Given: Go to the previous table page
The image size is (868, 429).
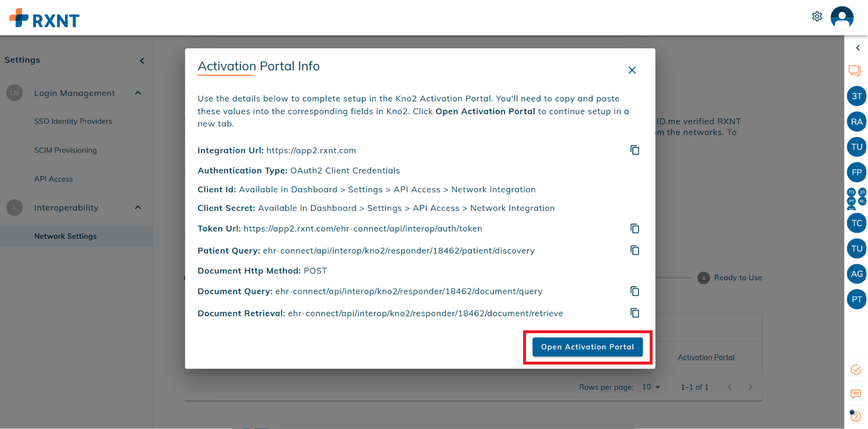Looking at the screenshot, I should [730, 387].
